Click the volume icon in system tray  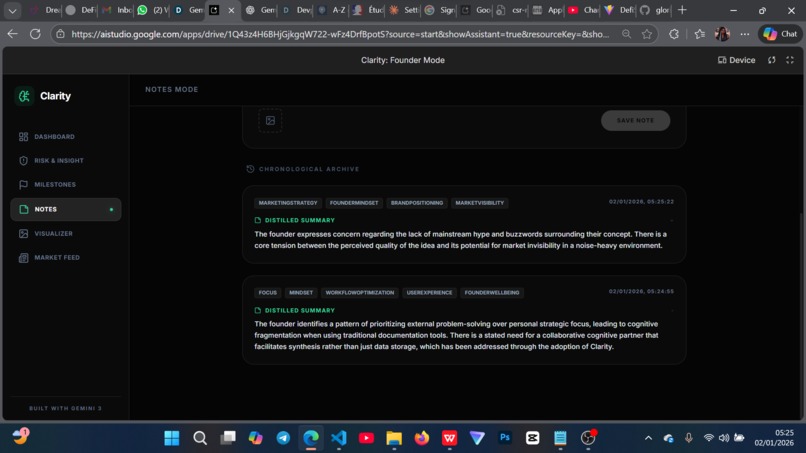click(724, 438)
